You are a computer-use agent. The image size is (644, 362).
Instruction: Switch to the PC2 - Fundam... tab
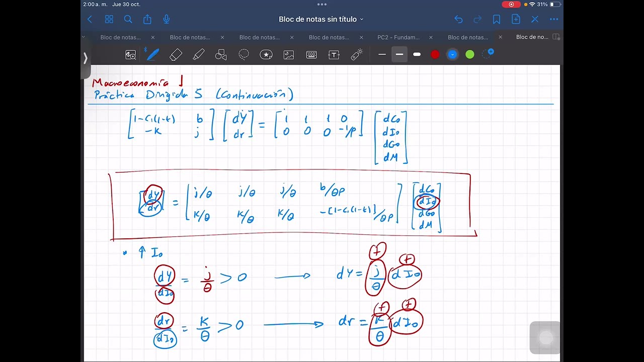pyautogui.click(x=398, y=37)
